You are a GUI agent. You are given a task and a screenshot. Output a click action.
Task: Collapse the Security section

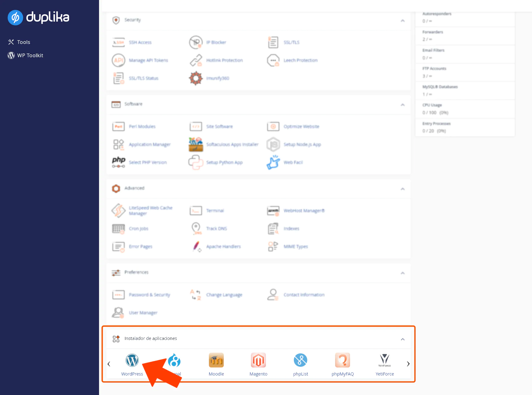pos(403,20)
